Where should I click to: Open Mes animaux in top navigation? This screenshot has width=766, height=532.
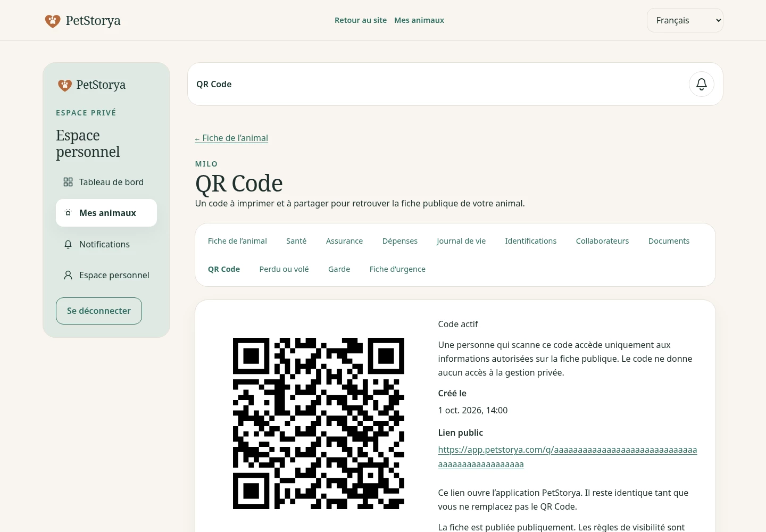pyautogui.click(x=419, y=20)
